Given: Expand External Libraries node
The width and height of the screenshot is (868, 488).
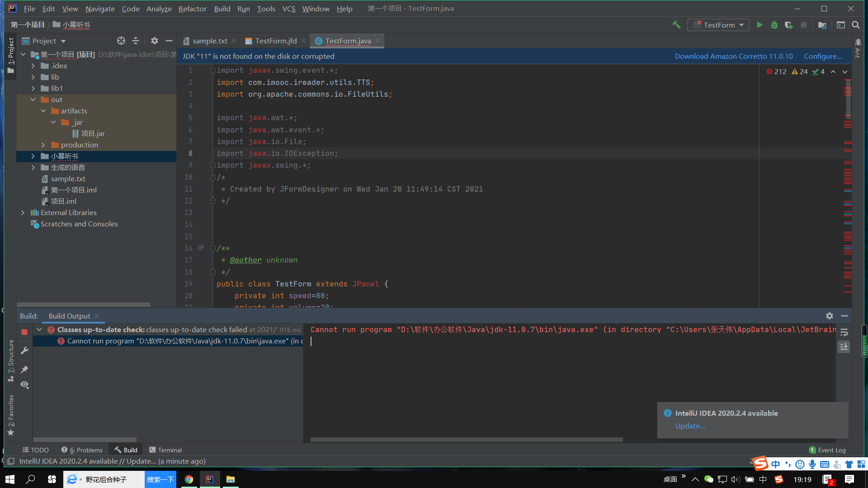Looking at the screenshot, I should [x=23, y=213].
